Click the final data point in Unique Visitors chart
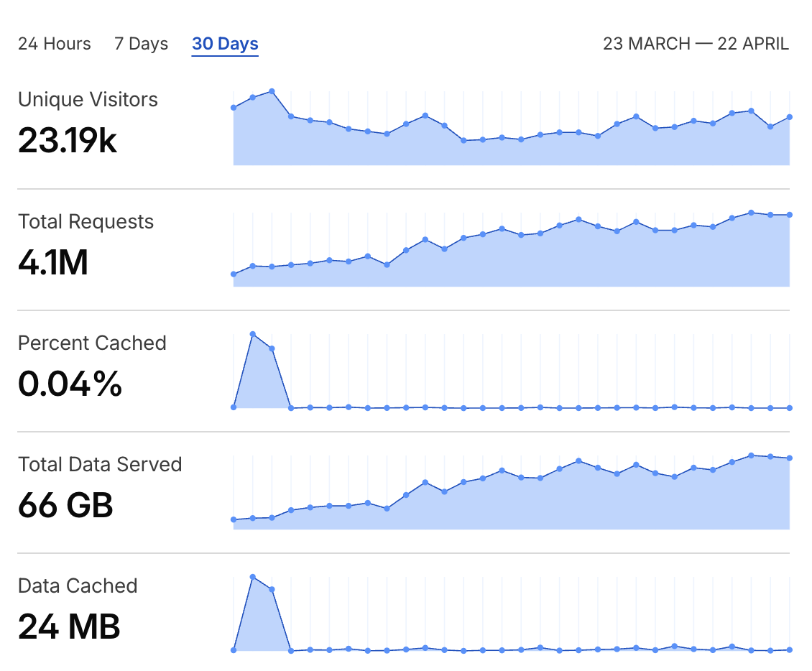 tap(789, 116)
